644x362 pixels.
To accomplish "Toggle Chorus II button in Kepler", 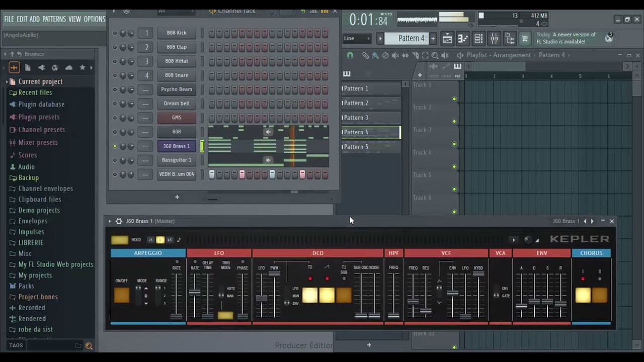I will point(600,295).
